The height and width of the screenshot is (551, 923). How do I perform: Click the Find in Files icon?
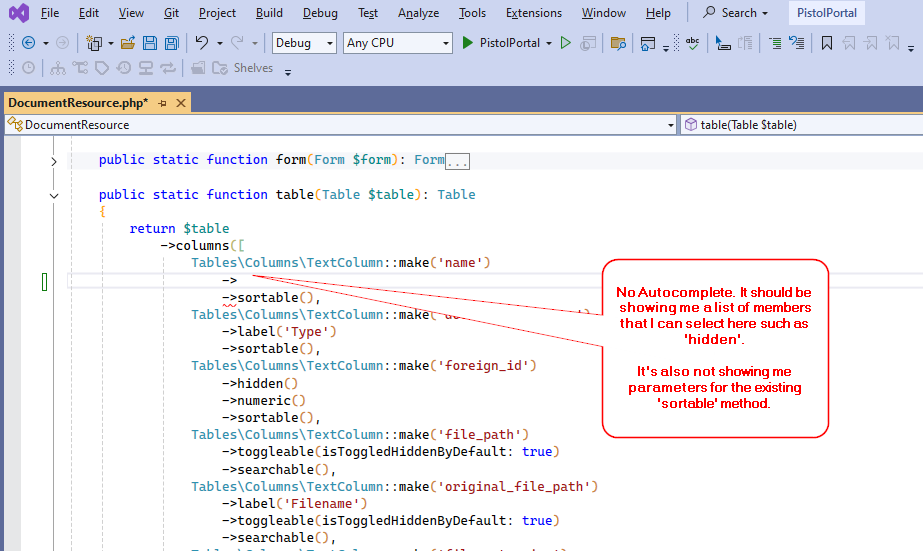[x=618, y=43]
